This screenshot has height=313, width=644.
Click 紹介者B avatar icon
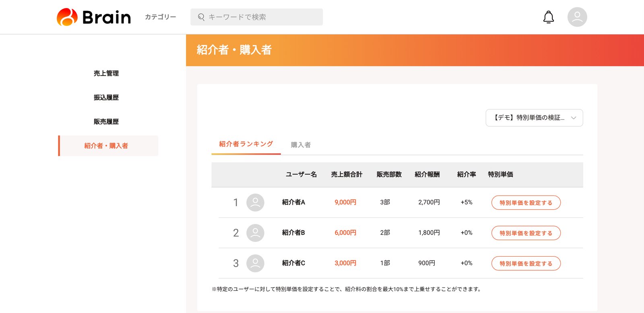tap(255, 233)
